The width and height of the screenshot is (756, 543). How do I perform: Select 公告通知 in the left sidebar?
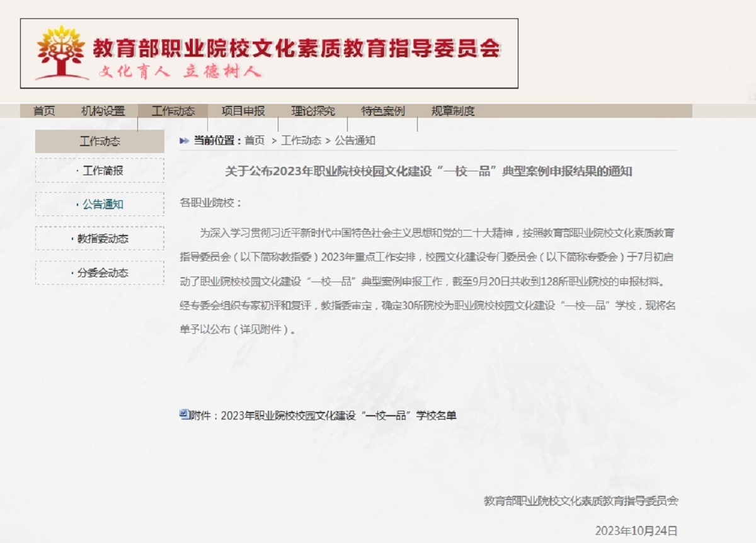[100, 204]
